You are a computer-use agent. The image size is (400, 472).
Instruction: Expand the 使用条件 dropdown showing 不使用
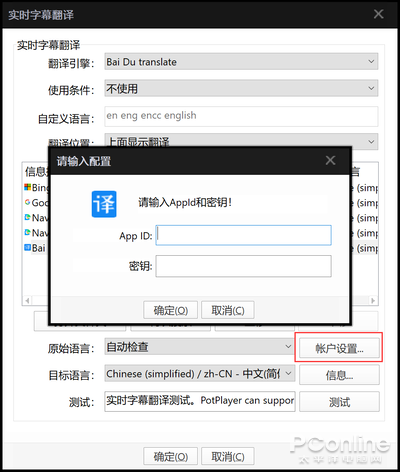click(x=241, y=88)
